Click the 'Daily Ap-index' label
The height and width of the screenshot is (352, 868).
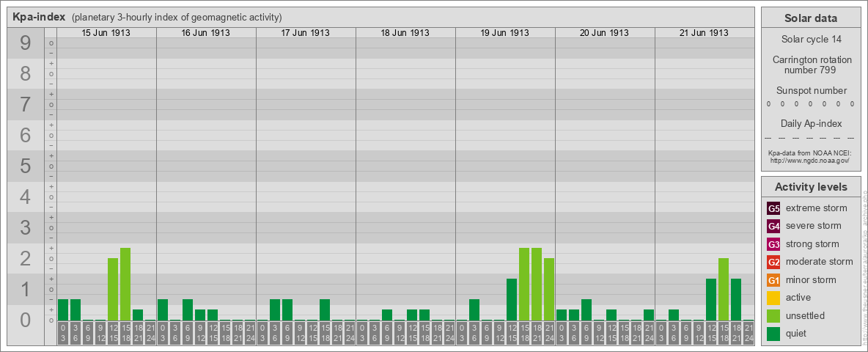(811, 123)
